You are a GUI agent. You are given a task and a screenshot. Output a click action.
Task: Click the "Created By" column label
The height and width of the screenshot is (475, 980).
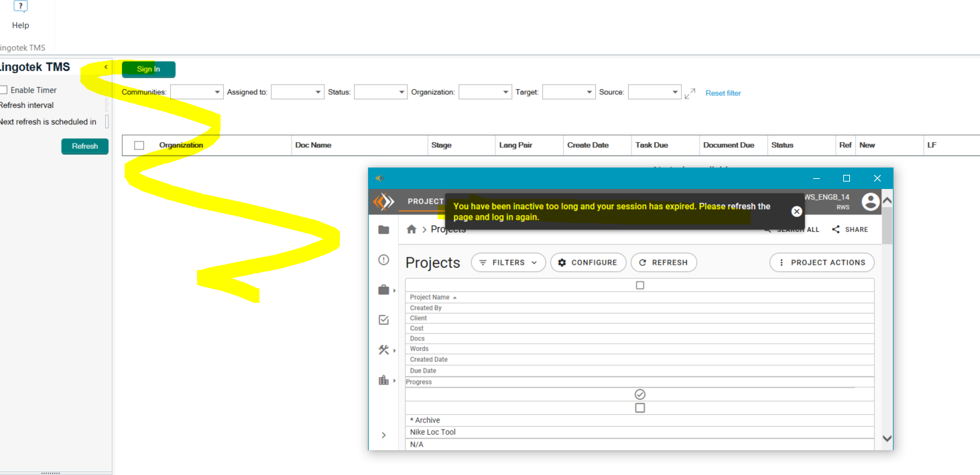click(426, 308)
